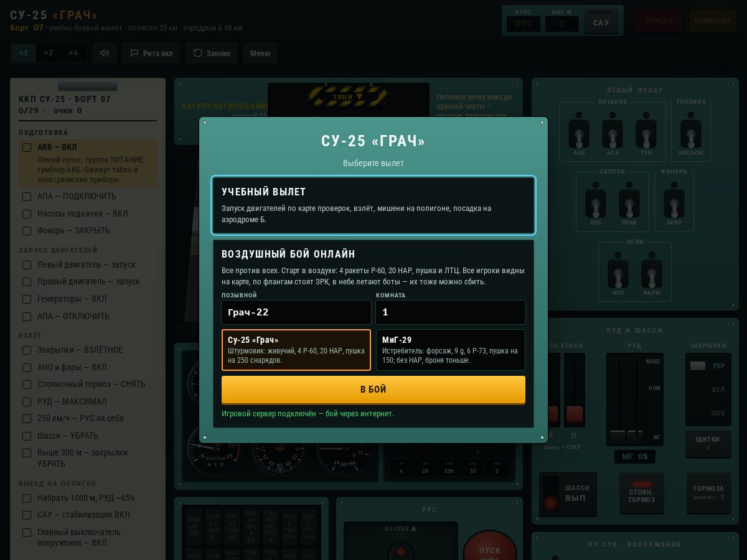Flip the ГЕН generator toggle switch
Screen dimensions: 747x560
(x=646, y=134)
